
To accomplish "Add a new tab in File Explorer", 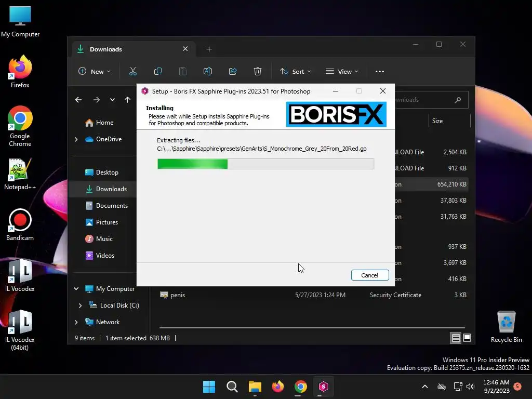I will [209, 49].
